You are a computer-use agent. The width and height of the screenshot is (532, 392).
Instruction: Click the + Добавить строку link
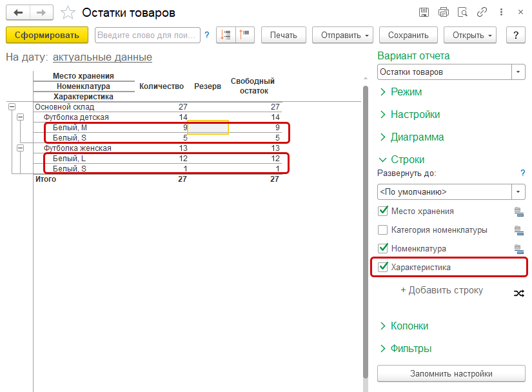pos(442,290)
